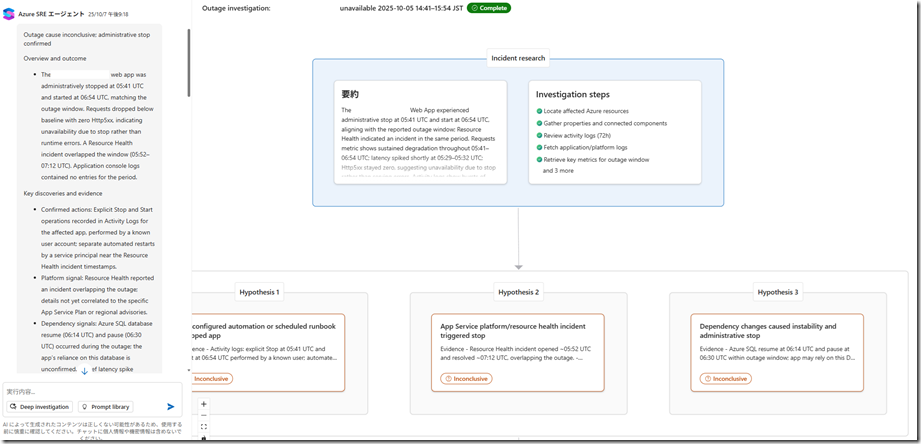The width and height of the screenshot is (921, 444).
Task: Select the Incident research node label
Action: (x=517, y=59)
